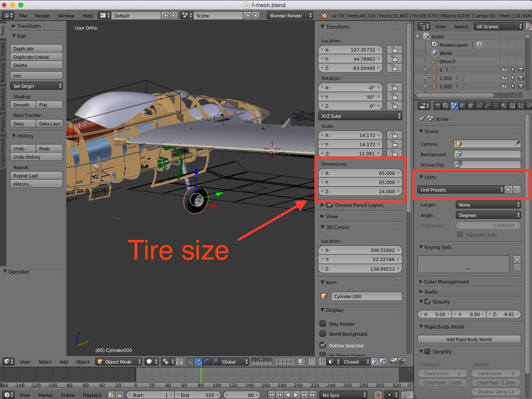Image resolution: width=532 pixels, height=399 pixels.
Task: Switch to the World properties globe icon
Action: pyautogui.click(x=462, y=106)
